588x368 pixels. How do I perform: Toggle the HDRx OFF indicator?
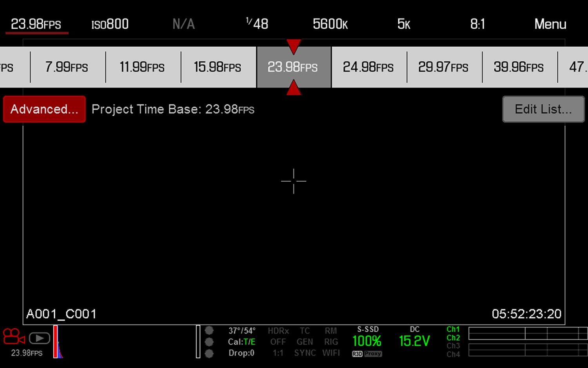[x=278, y=336]
